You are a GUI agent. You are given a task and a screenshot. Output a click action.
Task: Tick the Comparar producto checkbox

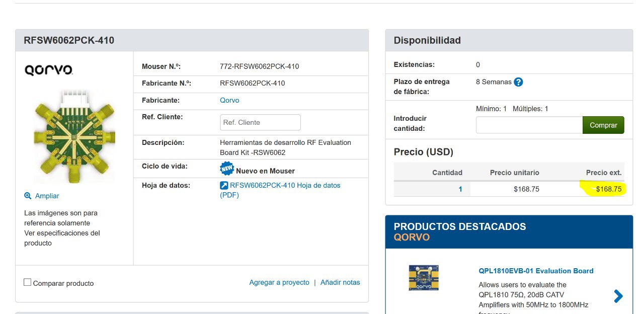pyautogui.click(x=28, y=282)
